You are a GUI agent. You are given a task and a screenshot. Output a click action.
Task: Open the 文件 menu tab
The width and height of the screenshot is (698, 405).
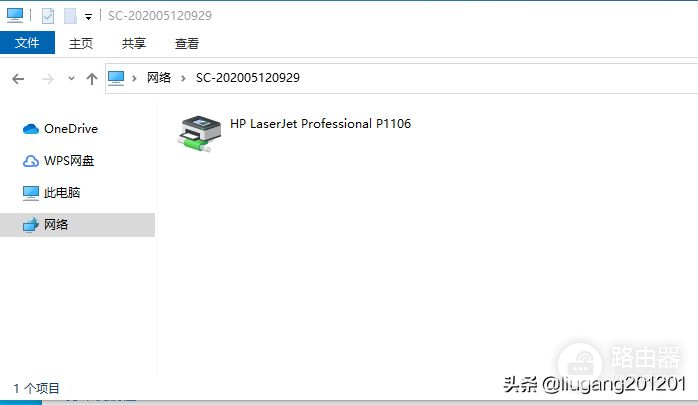click(27, 43)
